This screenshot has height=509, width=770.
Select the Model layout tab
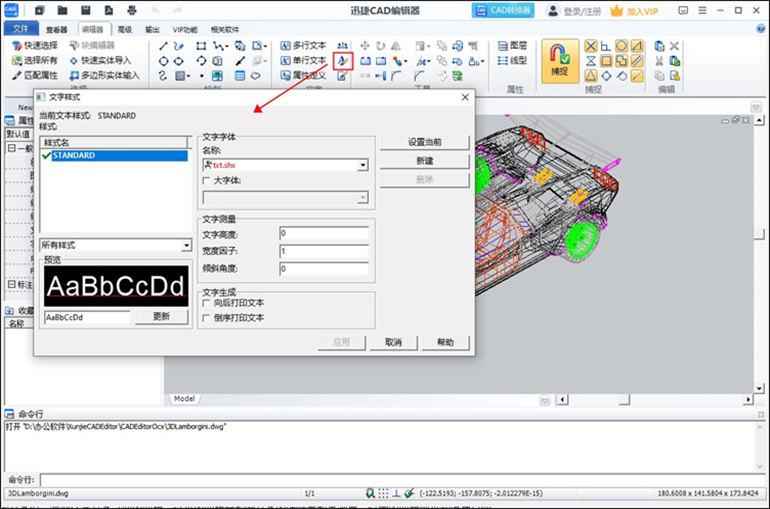[x=184, y=399]
